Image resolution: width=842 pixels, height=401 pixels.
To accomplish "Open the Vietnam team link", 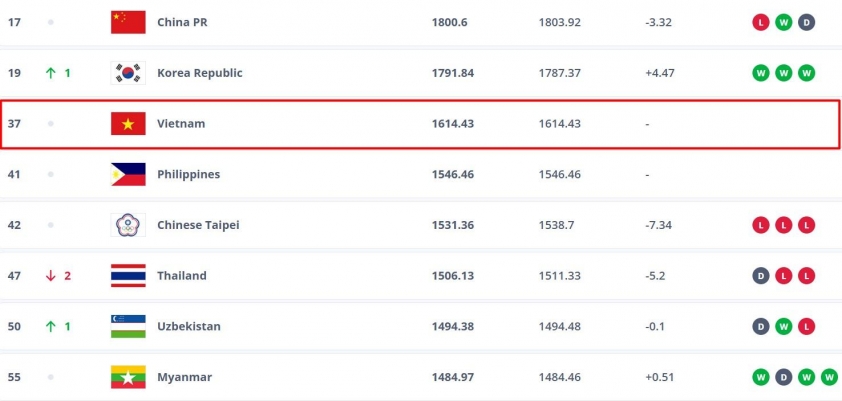I will click(x=181, y=123).
